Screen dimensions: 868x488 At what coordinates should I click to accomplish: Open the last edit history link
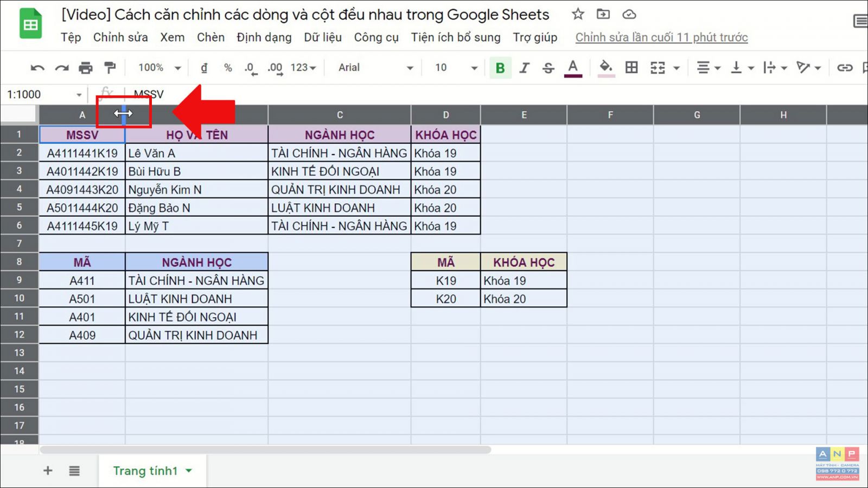661,37
